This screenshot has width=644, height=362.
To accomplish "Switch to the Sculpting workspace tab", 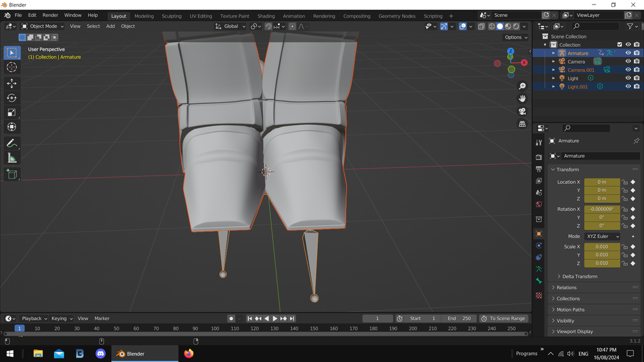I will (x=171, y=16).
